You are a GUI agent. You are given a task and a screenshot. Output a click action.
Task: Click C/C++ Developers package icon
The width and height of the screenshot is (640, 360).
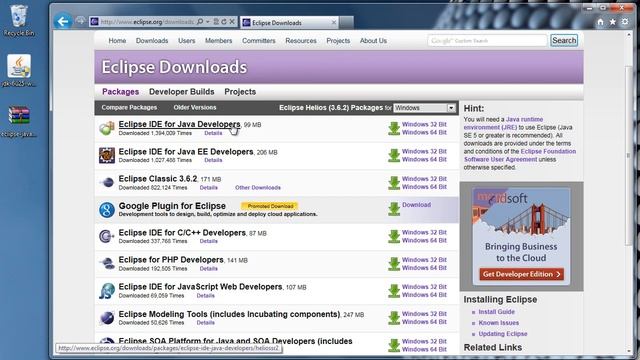pos(107,236)
